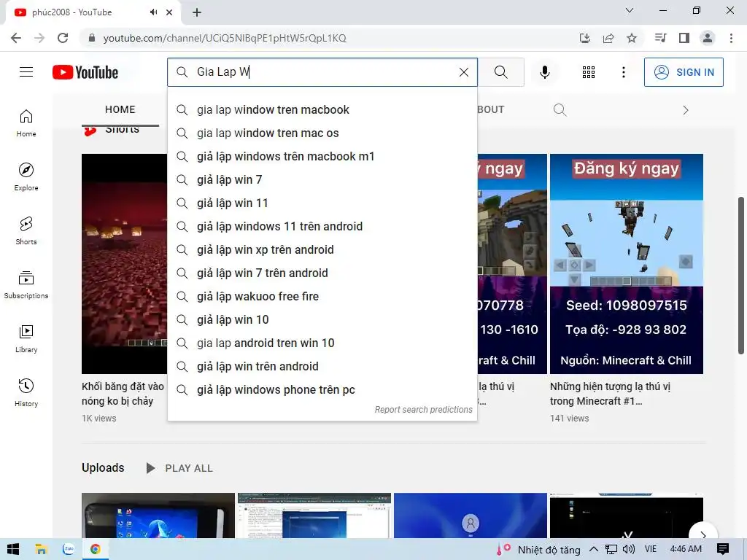The height and width of the screenshot is (560, 747).
Task: Go to Home in the sidebar
Action: 26,122
